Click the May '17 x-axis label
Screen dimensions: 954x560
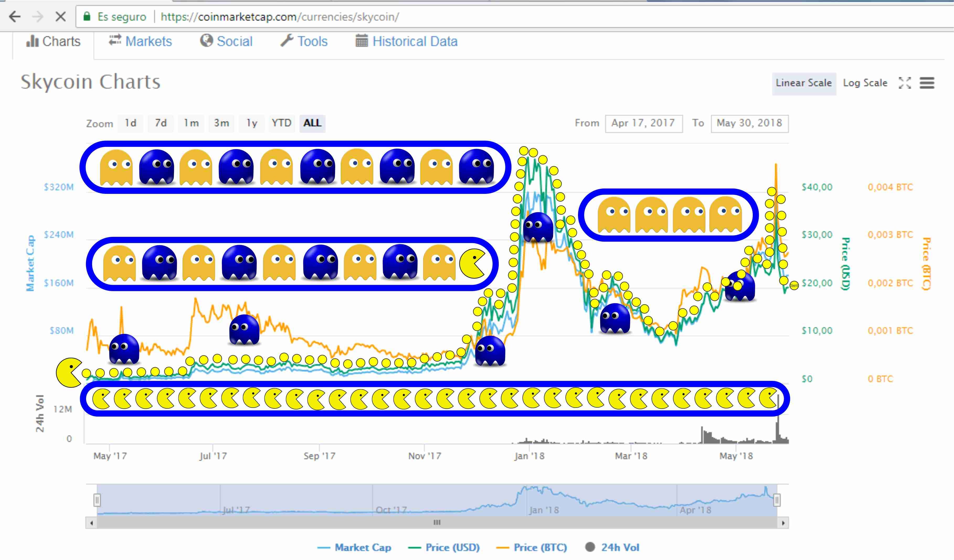(110, 456)
